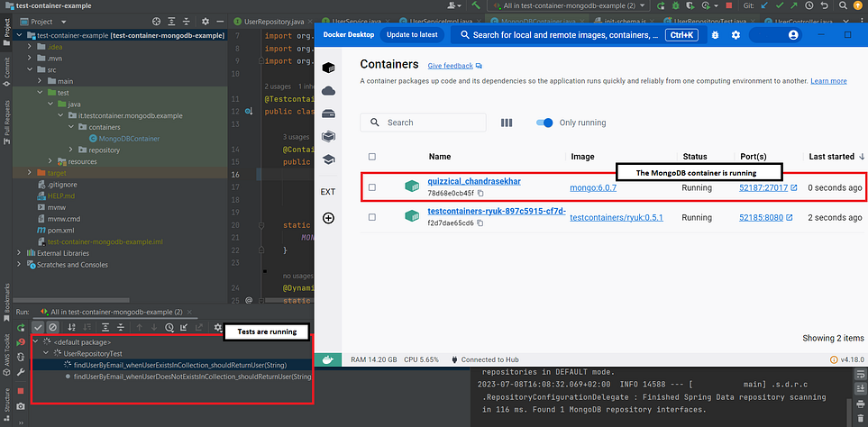Rerun tests in Run panel

tap(21, 327)
